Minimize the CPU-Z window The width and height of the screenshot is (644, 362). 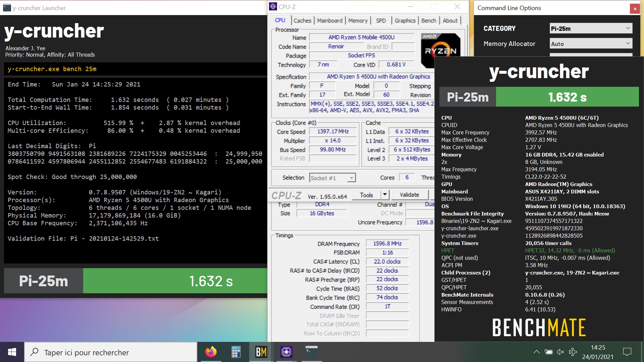click(x=411, y=7)
